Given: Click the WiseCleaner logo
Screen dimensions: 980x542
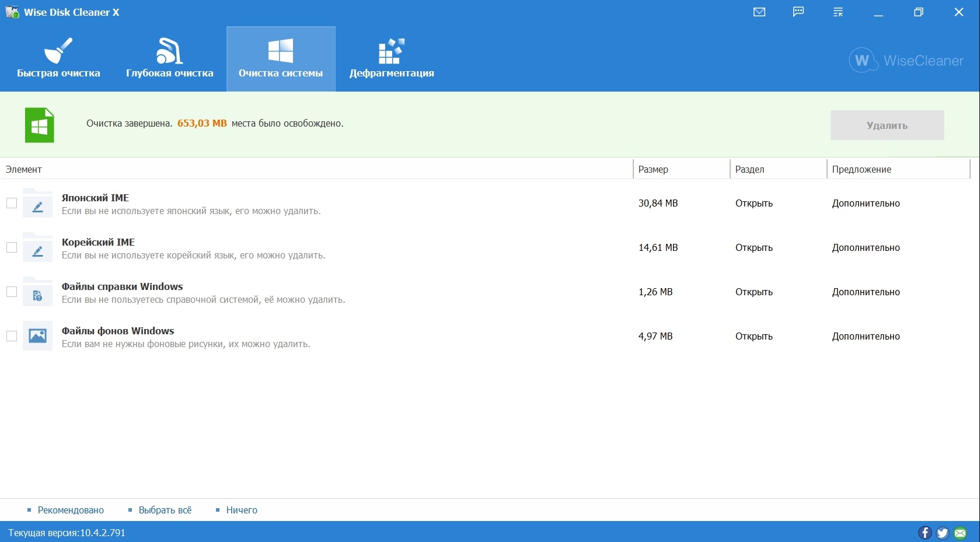Looking at the screenshot, I should click(906, 61).
